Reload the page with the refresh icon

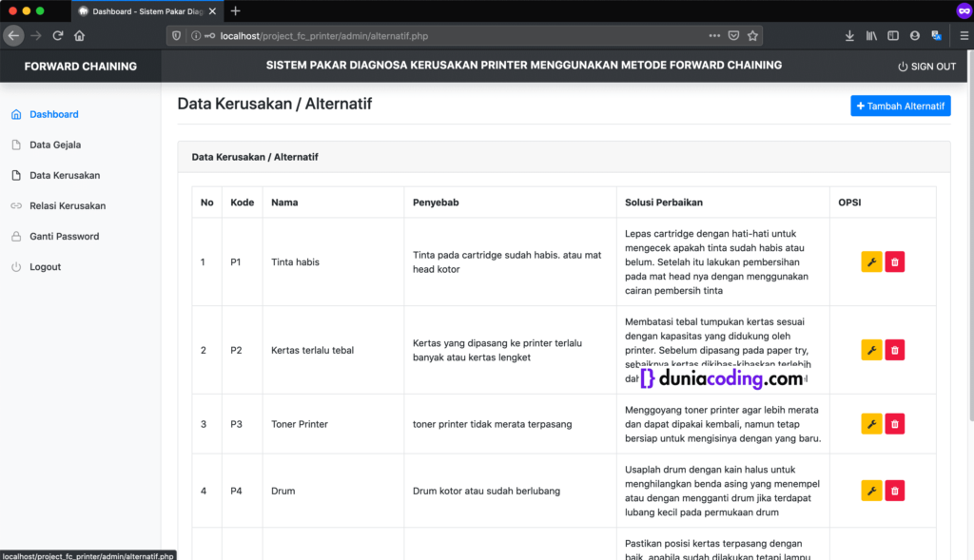tap(58, 36)
